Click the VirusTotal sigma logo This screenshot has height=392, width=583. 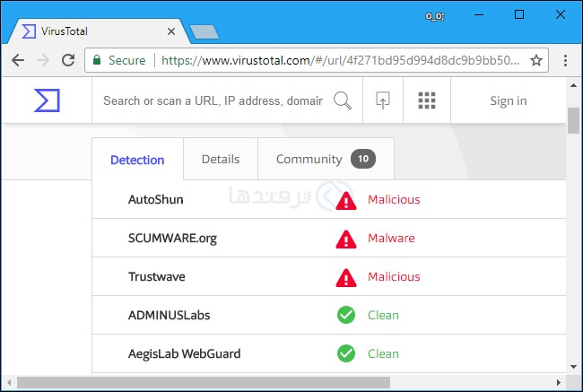pos(47,100)
